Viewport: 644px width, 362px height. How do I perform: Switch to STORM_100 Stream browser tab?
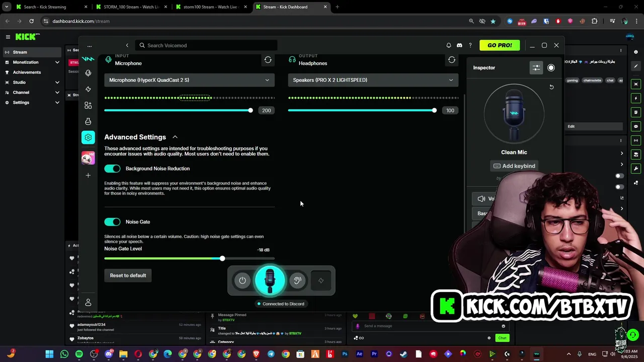click(x=131, y=7)
